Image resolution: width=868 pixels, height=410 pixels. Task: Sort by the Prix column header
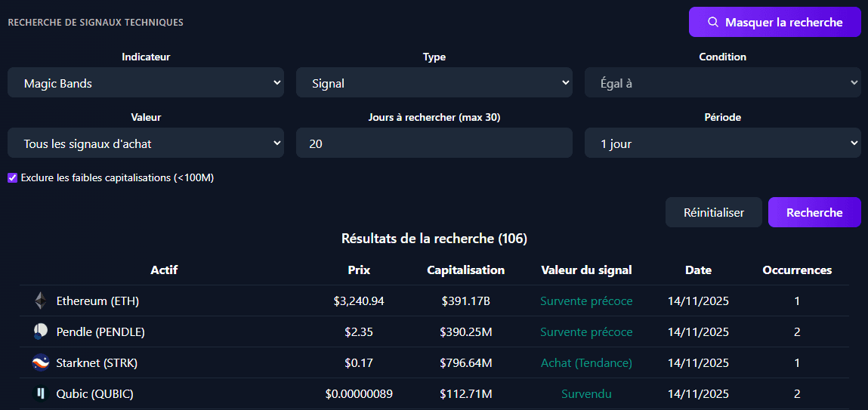(359, 270)
